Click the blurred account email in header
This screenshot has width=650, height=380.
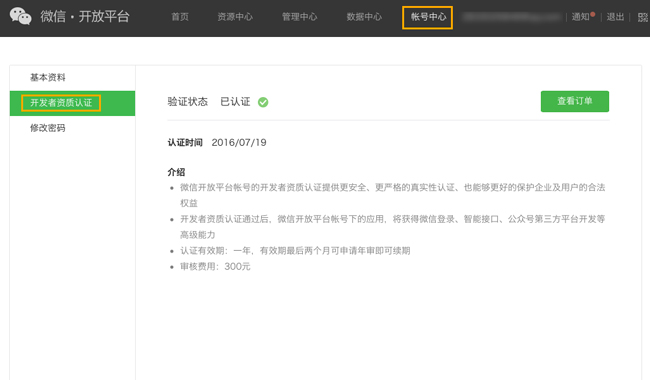click(x=512, y=17)
